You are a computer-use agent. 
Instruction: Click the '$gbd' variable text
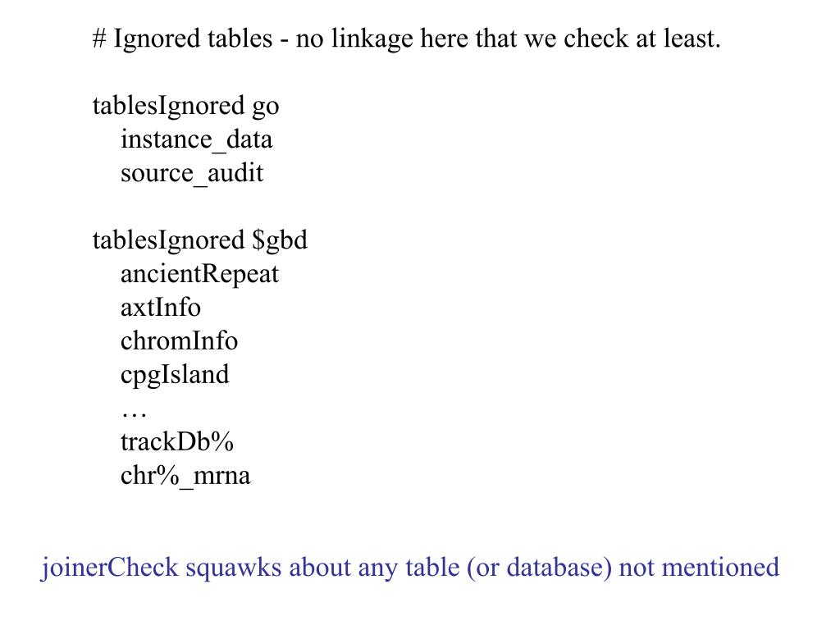pyautogui.click(x=280, y=240)
